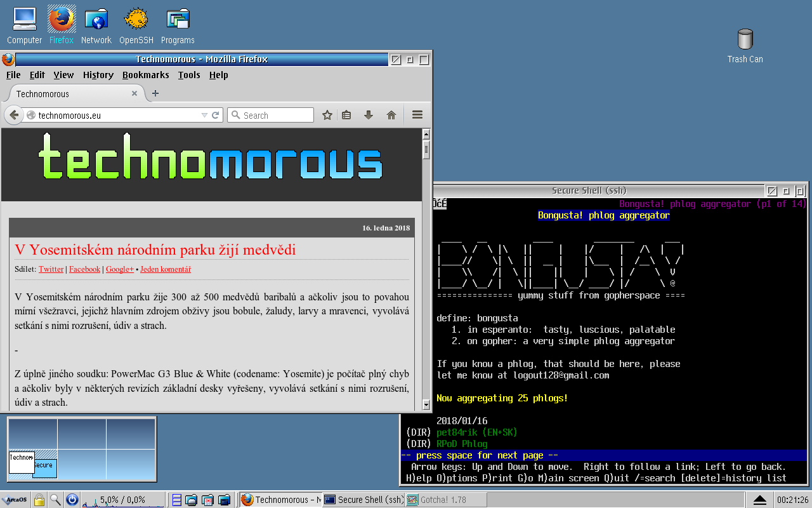Show bookmarks list in Firefox toolbar
The height and width of the screenshot is (508, 812).
pos(346,115)
